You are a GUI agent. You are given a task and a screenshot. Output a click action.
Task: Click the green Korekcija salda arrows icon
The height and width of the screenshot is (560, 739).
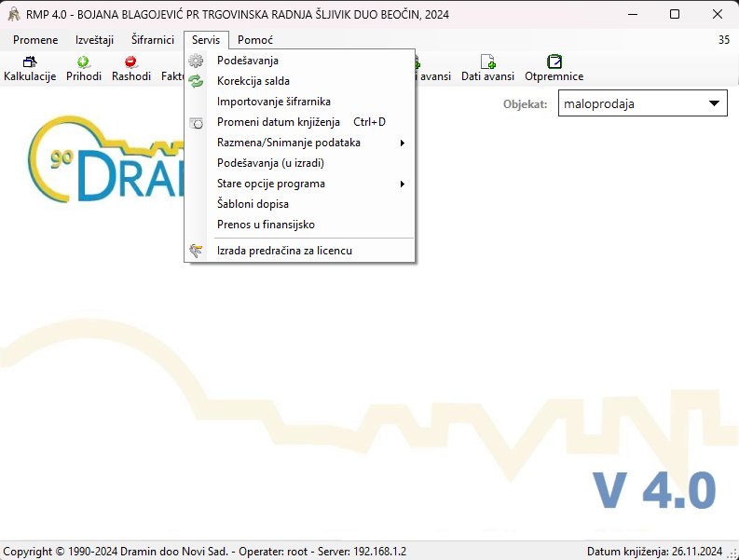click(x=196, y=81)
